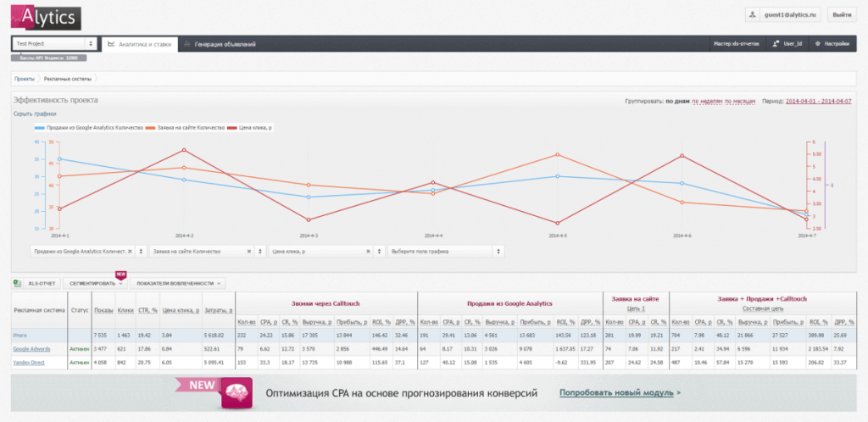Screen dimensions: 868x422
Task: Open the Выберите поле графика field selector
Action: [446, 251]
